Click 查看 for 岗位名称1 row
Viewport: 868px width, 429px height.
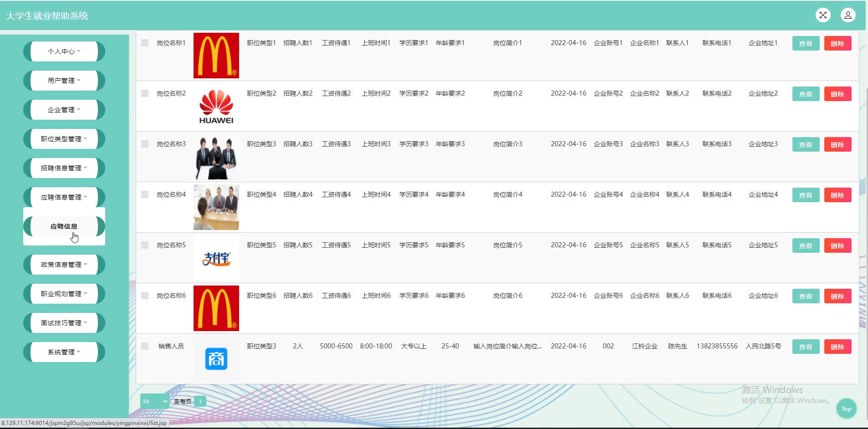click(806, 43)
